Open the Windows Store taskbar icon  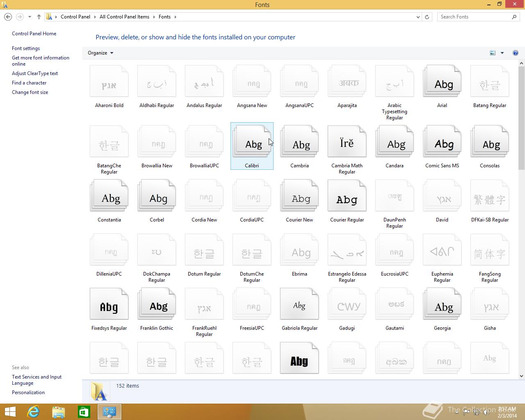coord(84,412)
